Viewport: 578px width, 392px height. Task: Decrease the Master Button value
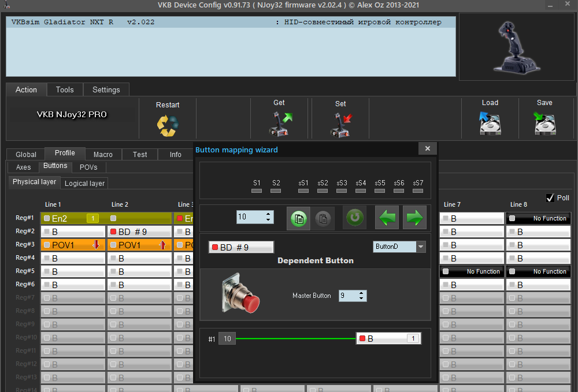coord(361,298)
